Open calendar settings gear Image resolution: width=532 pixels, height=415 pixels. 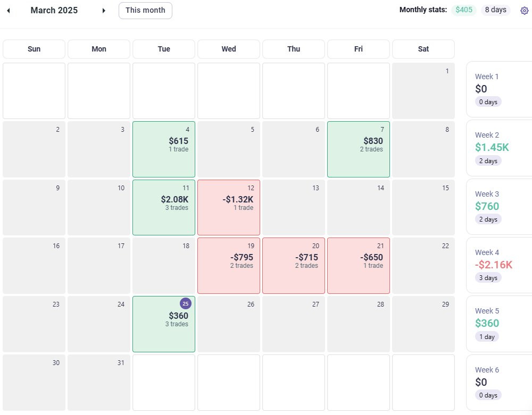524,11
